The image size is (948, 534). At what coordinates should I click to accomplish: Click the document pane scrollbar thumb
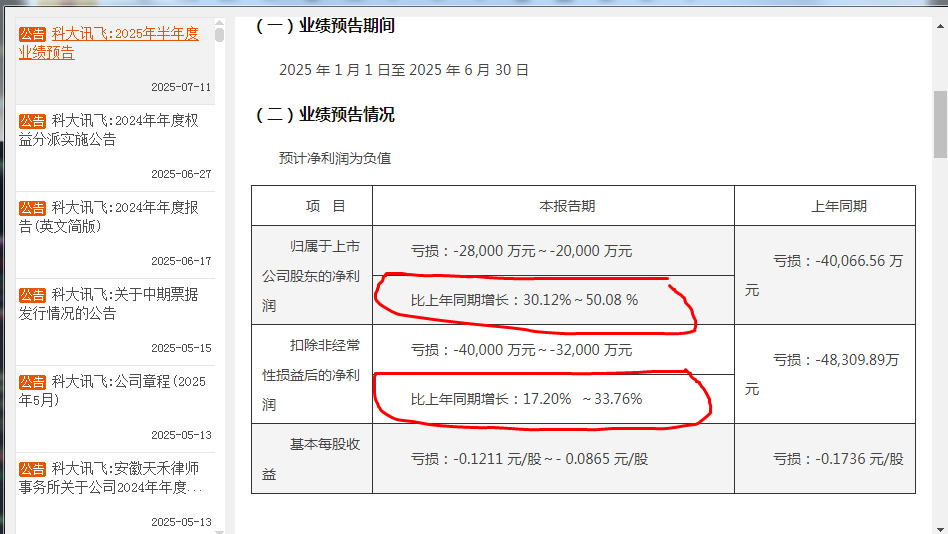pos(940,125)
